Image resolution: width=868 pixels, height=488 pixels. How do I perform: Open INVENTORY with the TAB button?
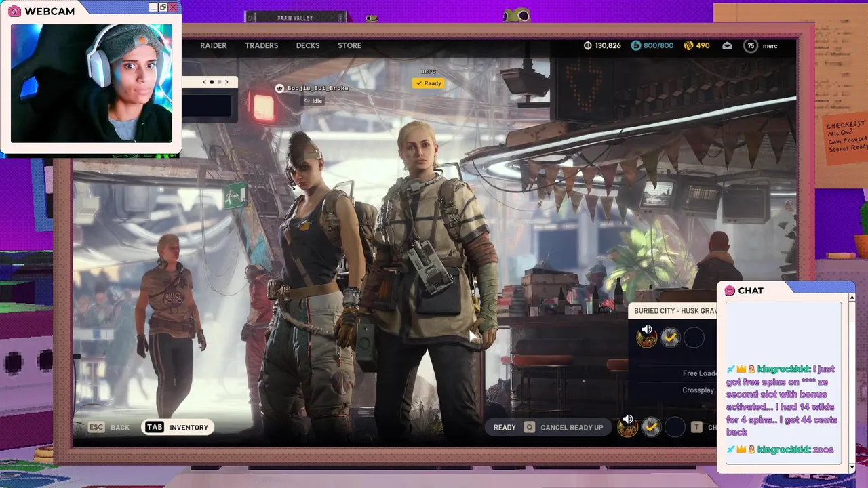coord(176,428)
